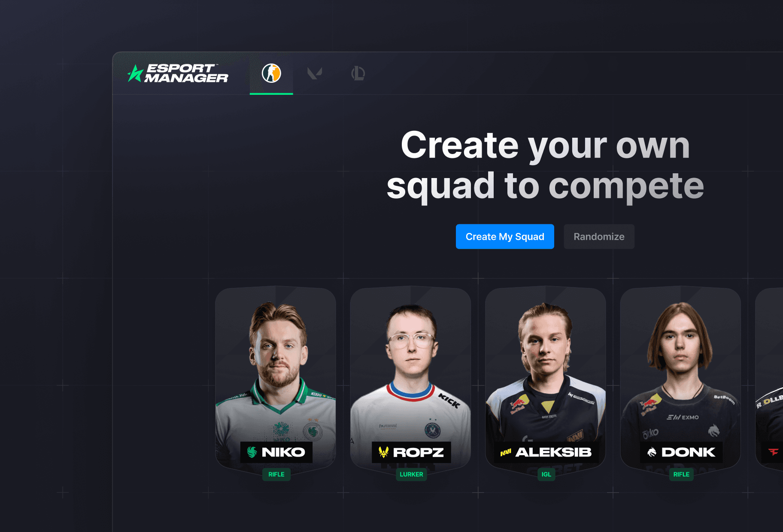783x532 pixels.
Task: Click the RIFLE role tag under NIKO
Action: (x=276, y=474)
